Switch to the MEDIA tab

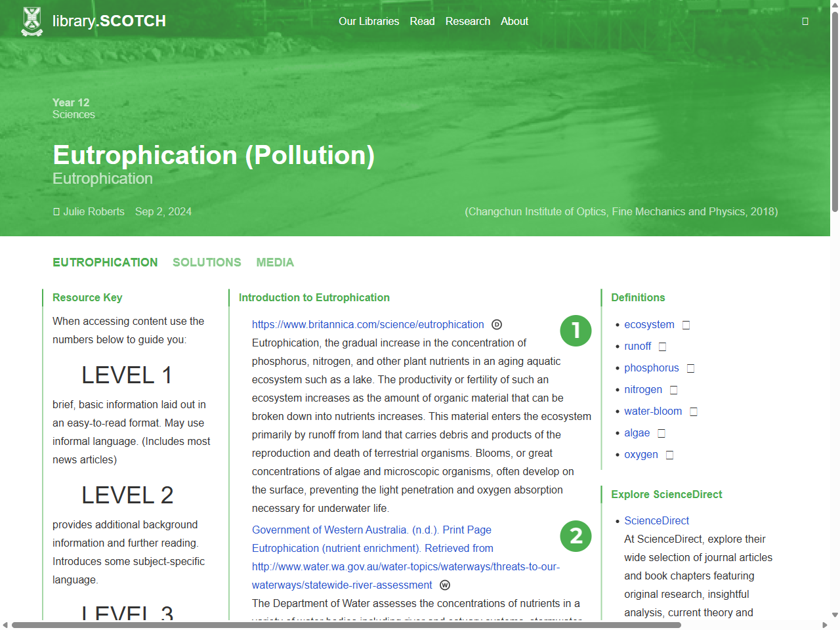(x=275, y=262)
